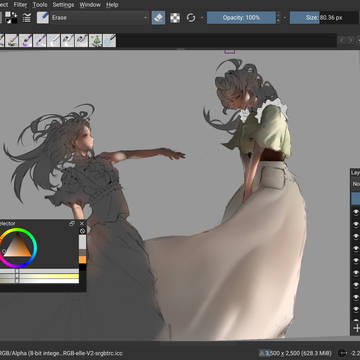Close the color selector docker

(82, 224)
